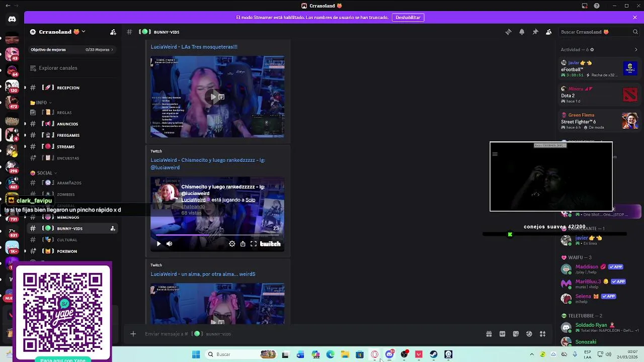This screenshot has height=362, width=644.
Task: Open Soldado Ryan member profile
Action: tap(599, 327)
